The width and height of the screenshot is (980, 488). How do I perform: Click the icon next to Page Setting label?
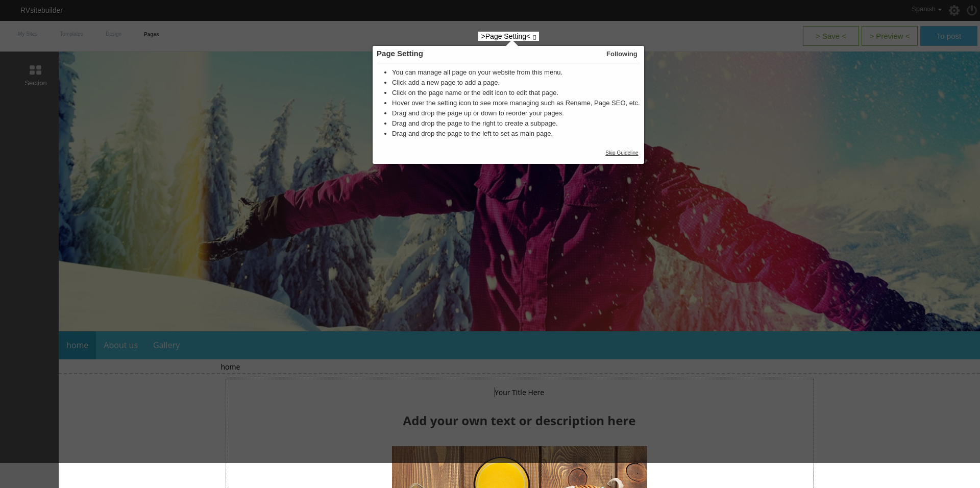tap(534, 37)
